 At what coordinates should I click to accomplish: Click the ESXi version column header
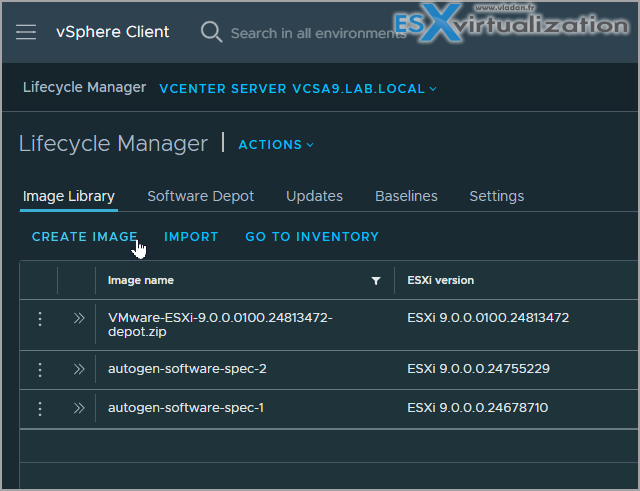click(440, 280)
